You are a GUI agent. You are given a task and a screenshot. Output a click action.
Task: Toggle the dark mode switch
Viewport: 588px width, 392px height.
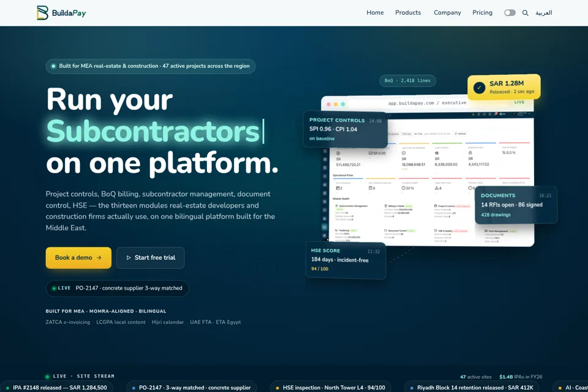coord(510,13)
